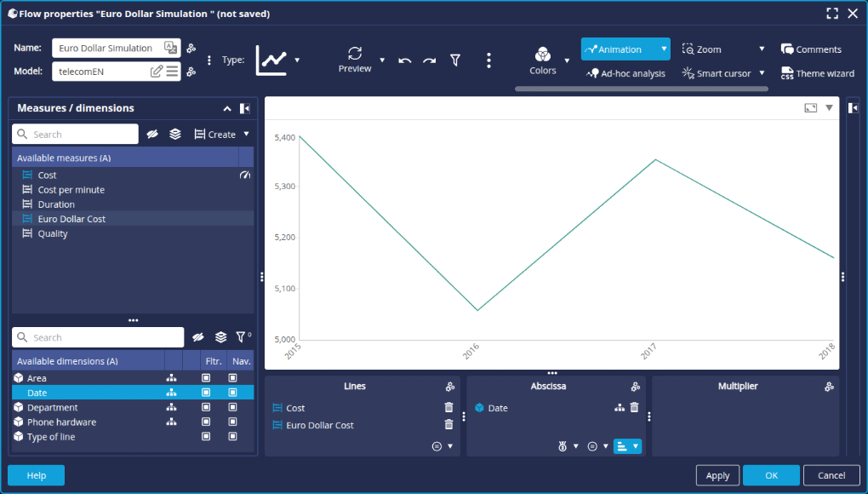Click the redo arrow icon
Screen dimensions: 868x494
tap(430, 60)
